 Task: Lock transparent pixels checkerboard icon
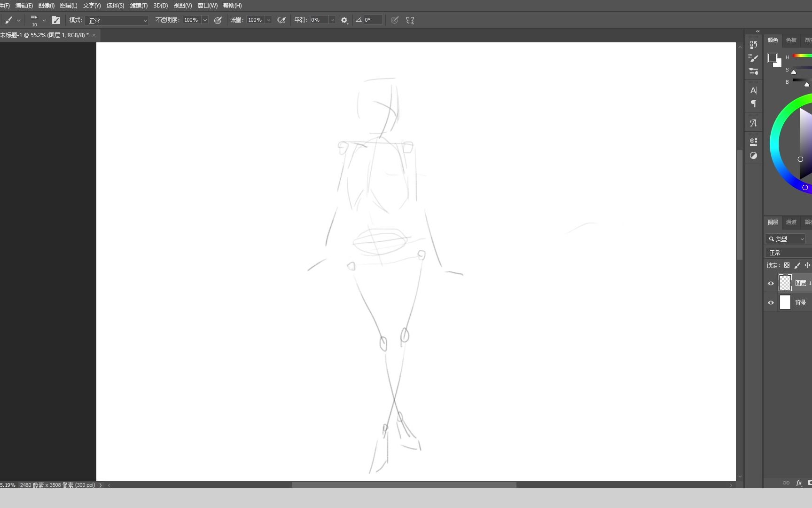pyautogui.click(x=787, y=265)
